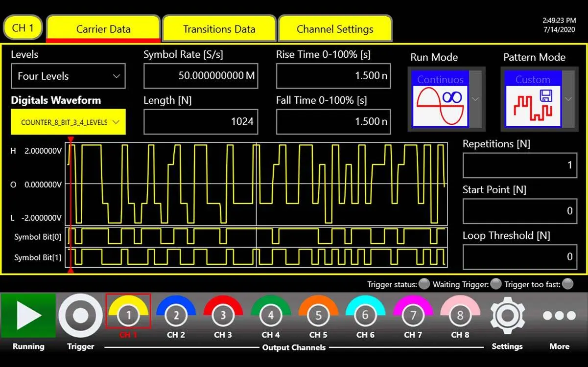Image resolution: width=588 pixels, height=367 pixels.
Task: Select output channel 2 blue icon
Action: point(176,316)
